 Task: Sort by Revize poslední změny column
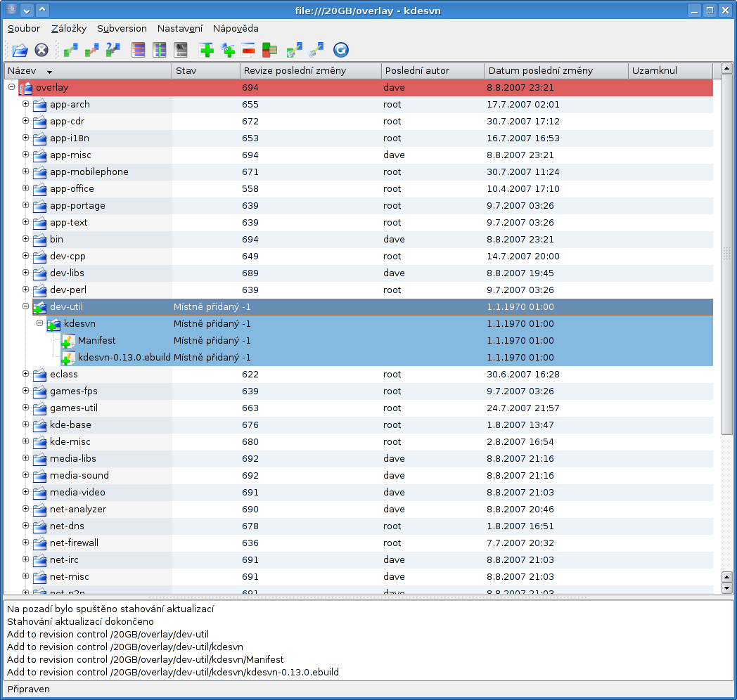point(311,71)
